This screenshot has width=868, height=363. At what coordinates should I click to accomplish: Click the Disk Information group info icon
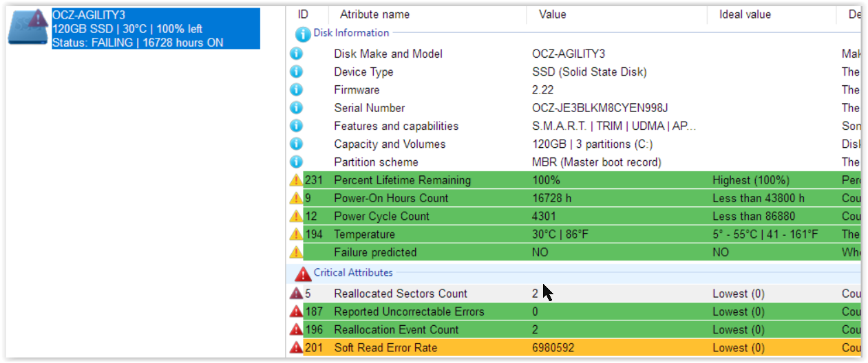click(303, 34)
